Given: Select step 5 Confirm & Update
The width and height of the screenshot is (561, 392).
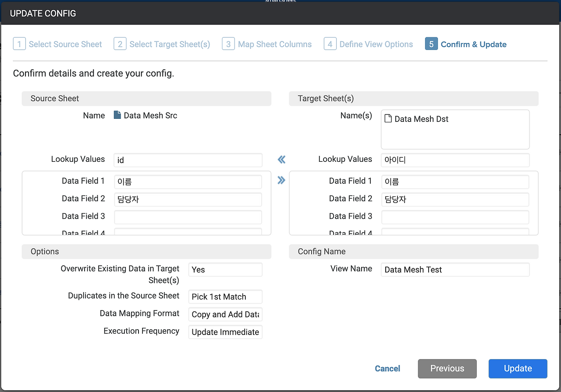Looking at the screenshot, I should pos(466,44).
